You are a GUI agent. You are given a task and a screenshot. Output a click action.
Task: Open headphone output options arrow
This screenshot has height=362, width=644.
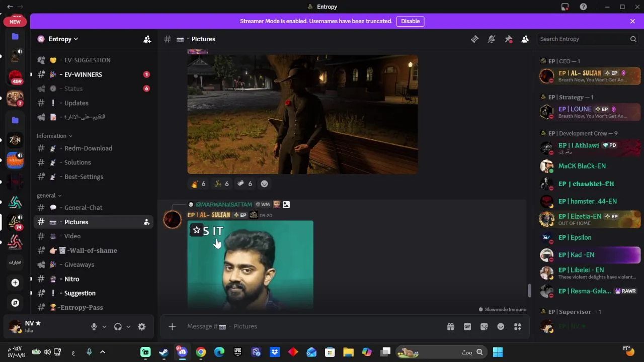click(x=128, y=327)
